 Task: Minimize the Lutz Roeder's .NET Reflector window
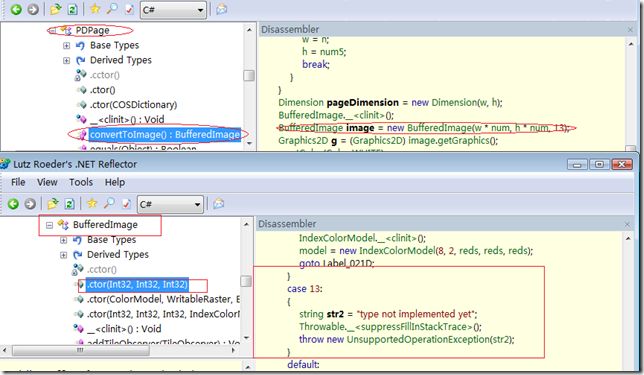pos(577,165)
